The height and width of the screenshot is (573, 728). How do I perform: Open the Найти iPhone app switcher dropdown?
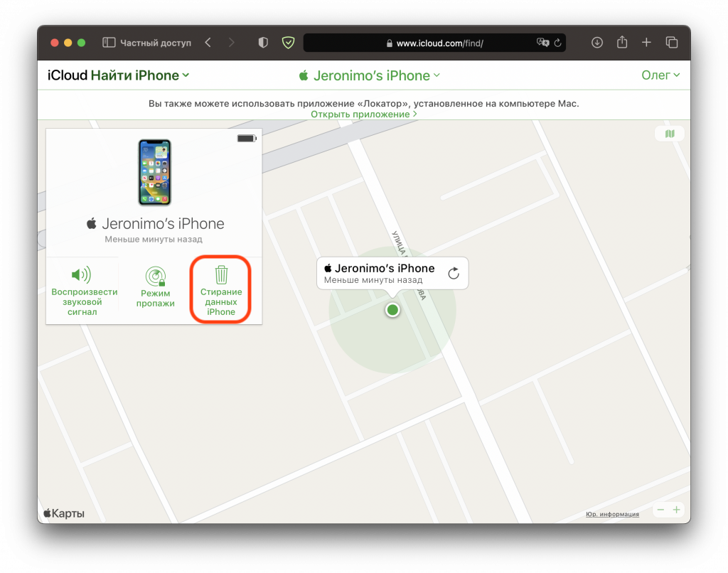[140, 75]
